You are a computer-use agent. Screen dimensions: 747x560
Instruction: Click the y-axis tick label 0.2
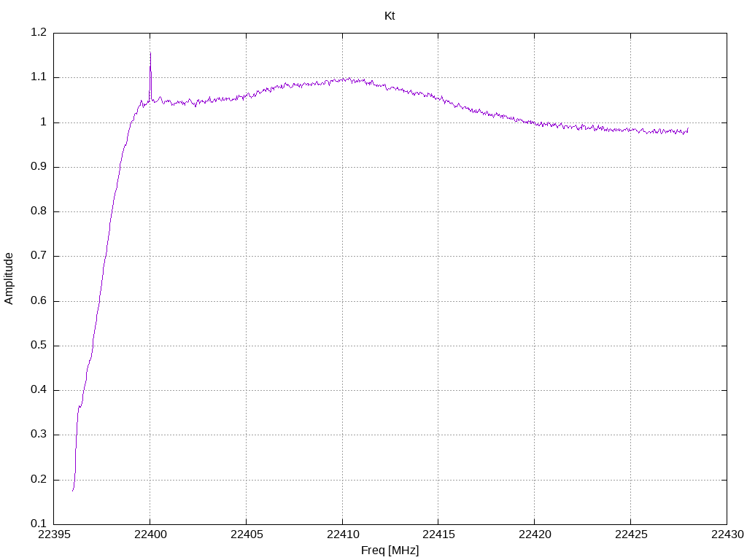point(39,480)
